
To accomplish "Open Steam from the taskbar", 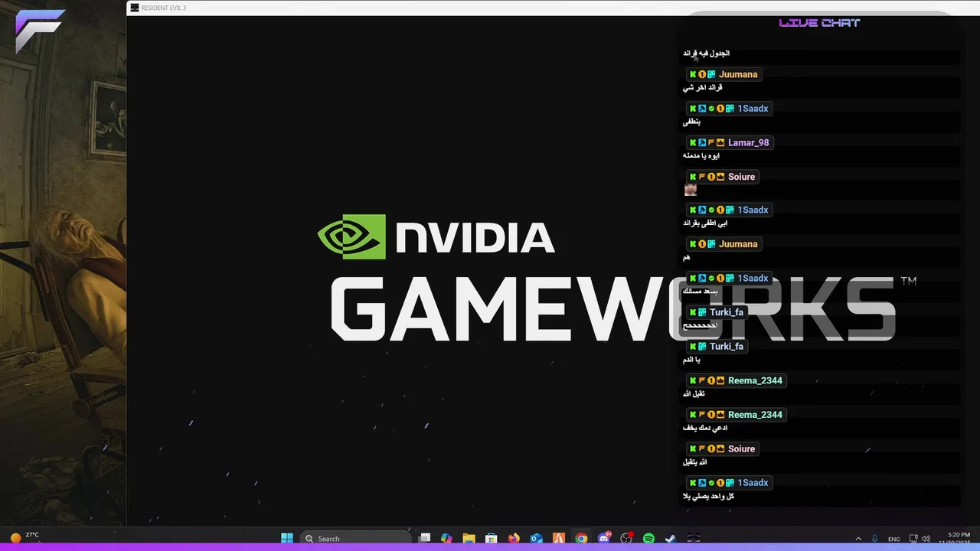I will [671, 538].
